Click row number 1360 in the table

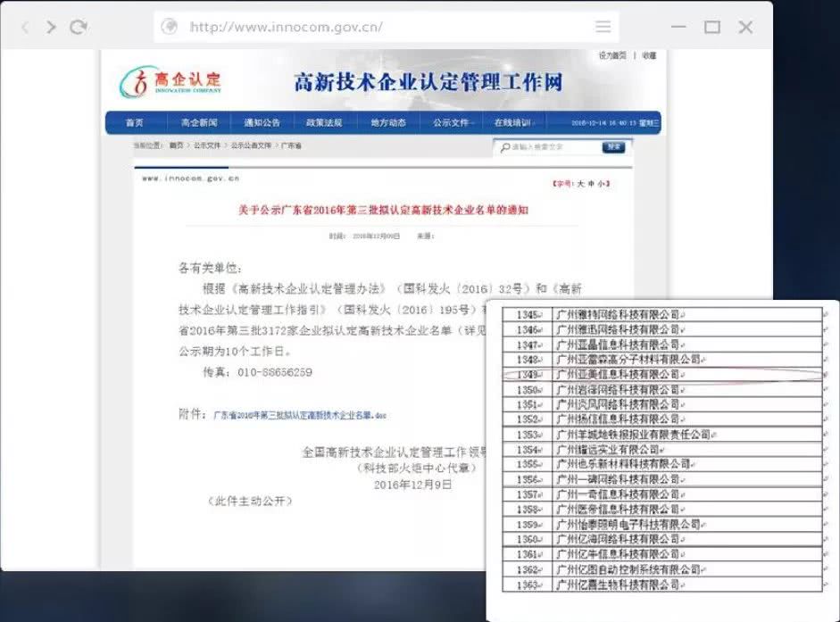(x=528, y=540)
